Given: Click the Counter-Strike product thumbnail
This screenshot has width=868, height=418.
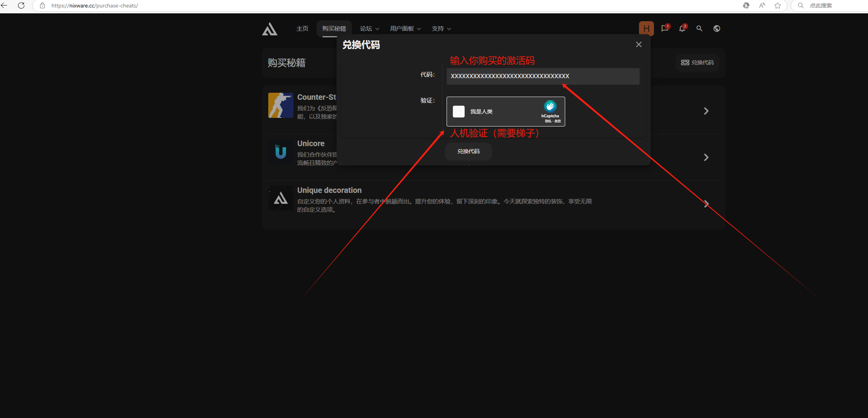Looking at the screenshot, I should [280, 105].
